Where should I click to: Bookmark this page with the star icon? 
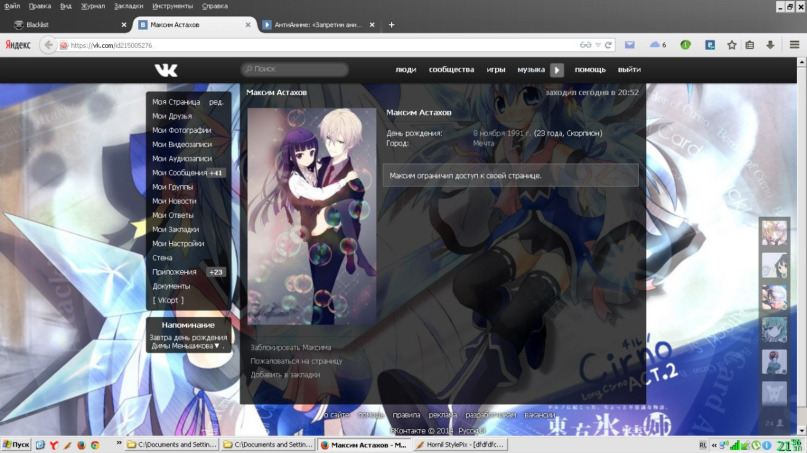731,45
